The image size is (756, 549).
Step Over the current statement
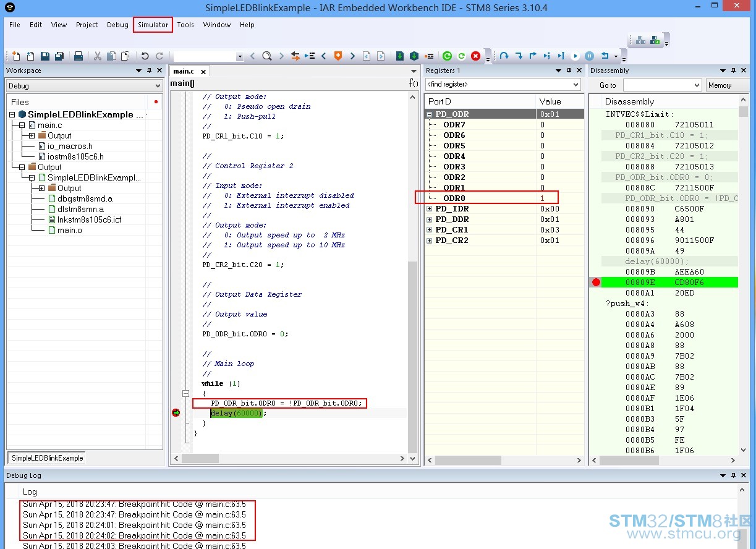tap(504, 56)
